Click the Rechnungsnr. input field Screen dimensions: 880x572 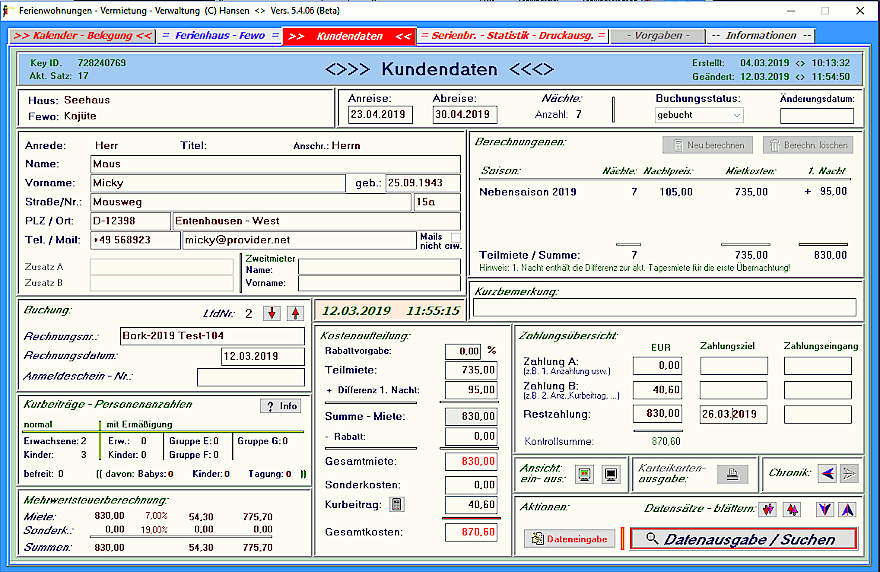point(212,335)
